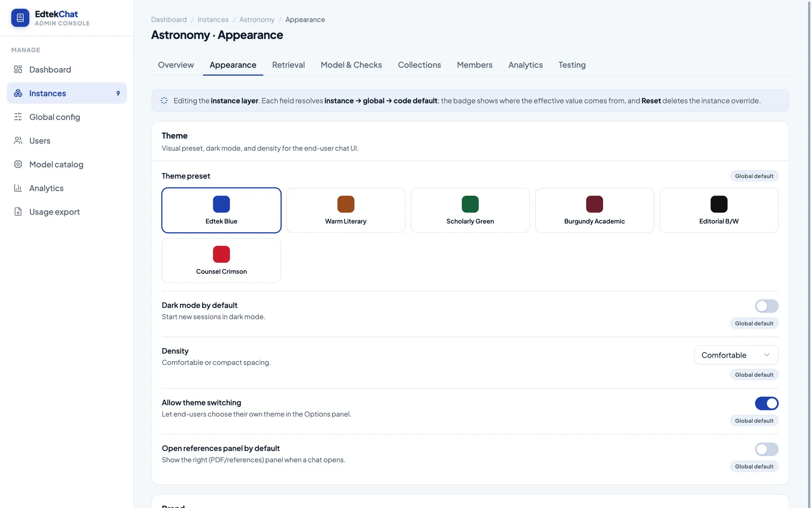The image size is (812, 508).
Task: Choose the Scholarly Green theme preset
Action: (x=470, y=210)
